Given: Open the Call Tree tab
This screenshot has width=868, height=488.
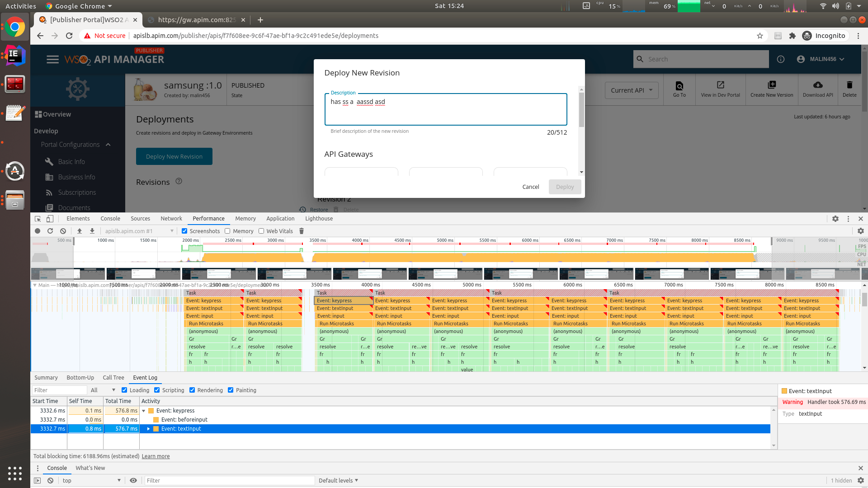Looking at the screenshot, I should (113, 378).
